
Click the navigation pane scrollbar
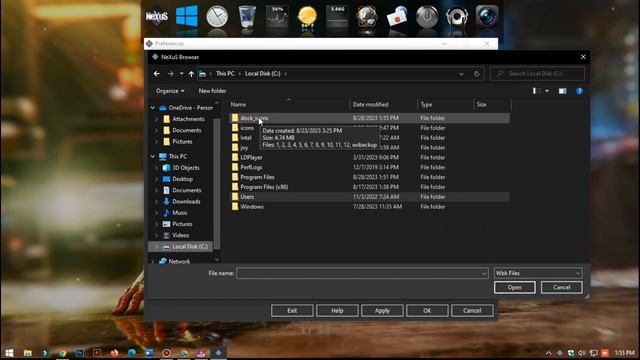pos(217,184)
